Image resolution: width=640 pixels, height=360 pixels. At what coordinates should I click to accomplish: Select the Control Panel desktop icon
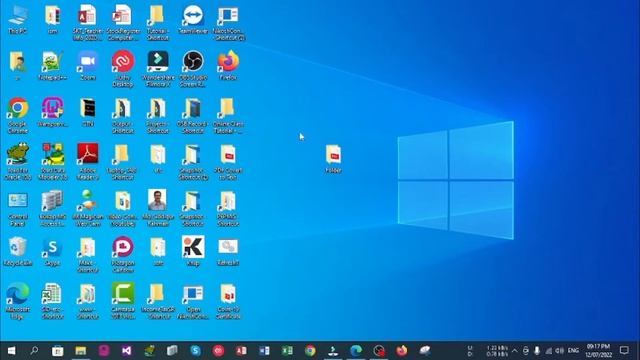[18, 209]
